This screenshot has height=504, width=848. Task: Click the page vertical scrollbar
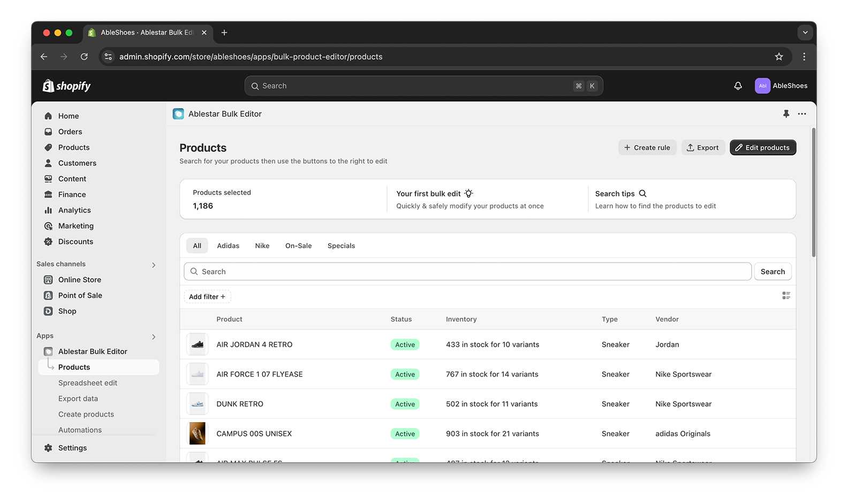pyautogui.click(x=814, y=193)
